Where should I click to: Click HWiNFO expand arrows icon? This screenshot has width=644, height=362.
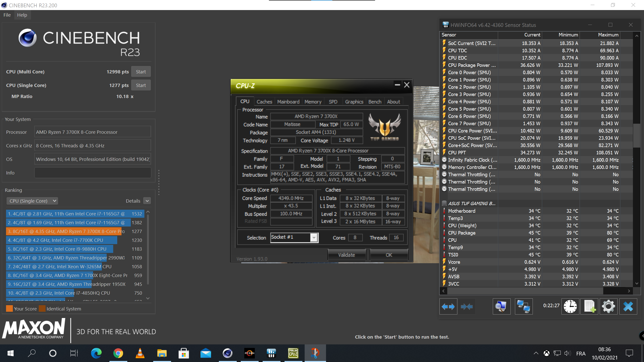click(x=448, y=306)
